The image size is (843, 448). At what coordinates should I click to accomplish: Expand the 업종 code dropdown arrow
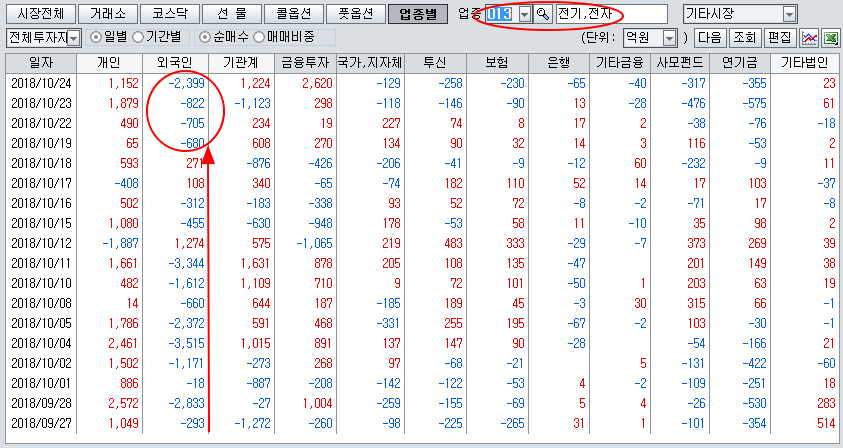point(524,14)
